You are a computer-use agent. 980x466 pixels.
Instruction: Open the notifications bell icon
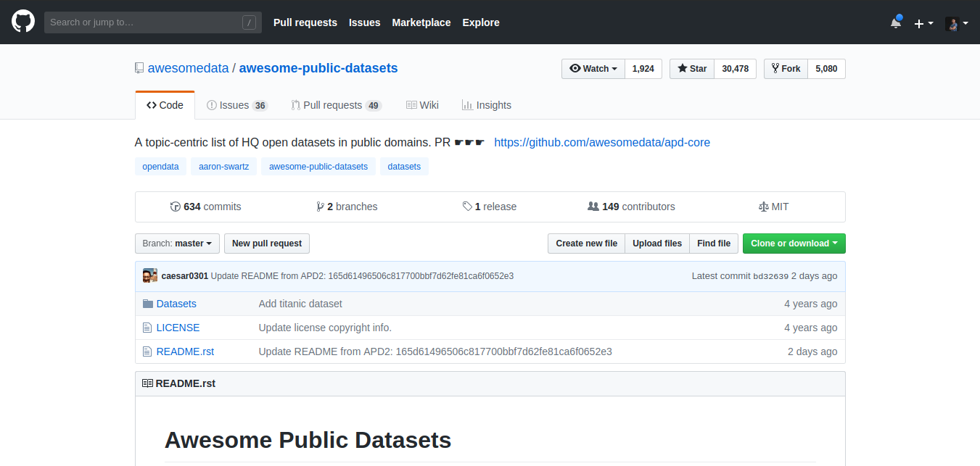pos(896,22)
